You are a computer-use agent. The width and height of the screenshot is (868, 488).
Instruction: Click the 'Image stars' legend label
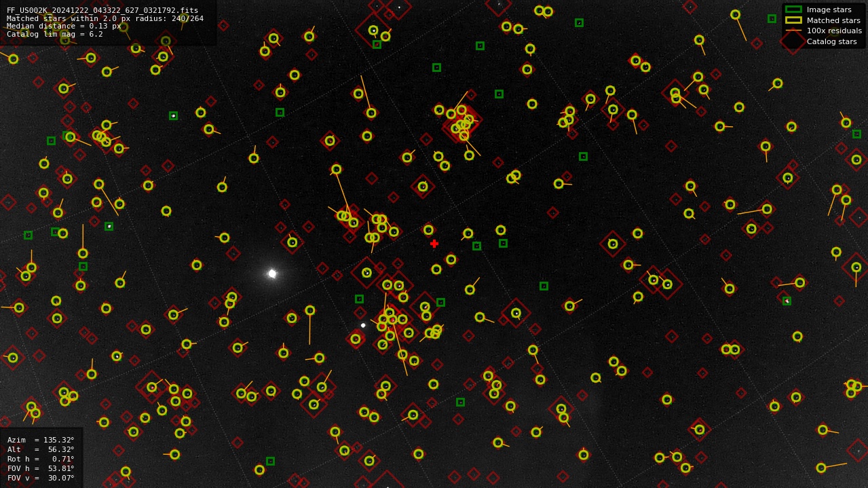tap(829, 10)
